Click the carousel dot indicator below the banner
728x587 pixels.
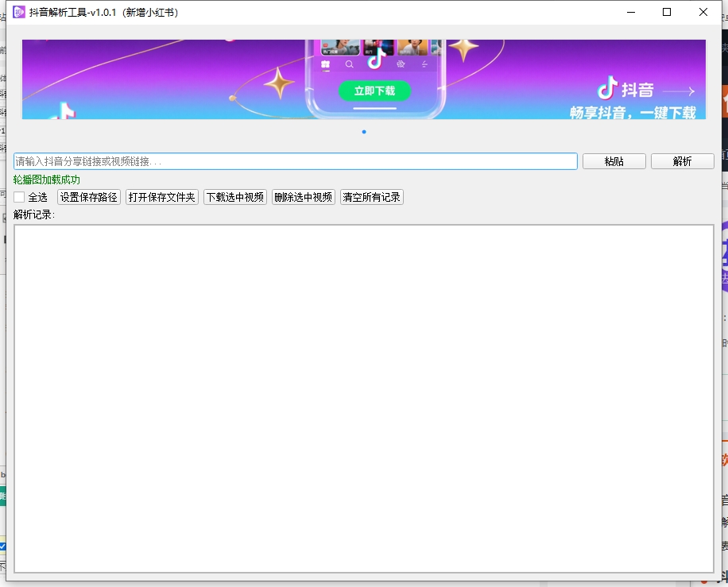[364, 132]
